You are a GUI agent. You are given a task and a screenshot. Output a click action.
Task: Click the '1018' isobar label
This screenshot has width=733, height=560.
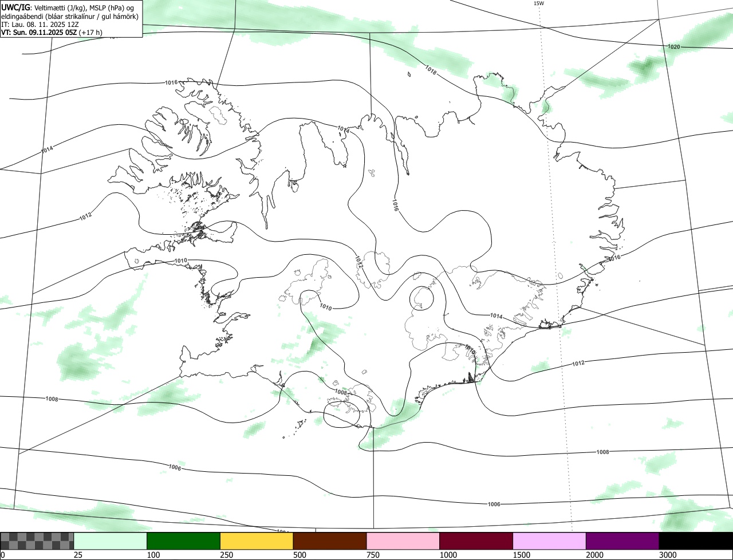pyautogui.click(x=431, y=70)
